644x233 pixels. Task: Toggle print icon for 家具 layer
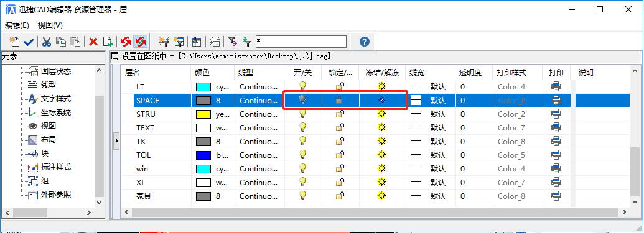click(x=556, y=196)
